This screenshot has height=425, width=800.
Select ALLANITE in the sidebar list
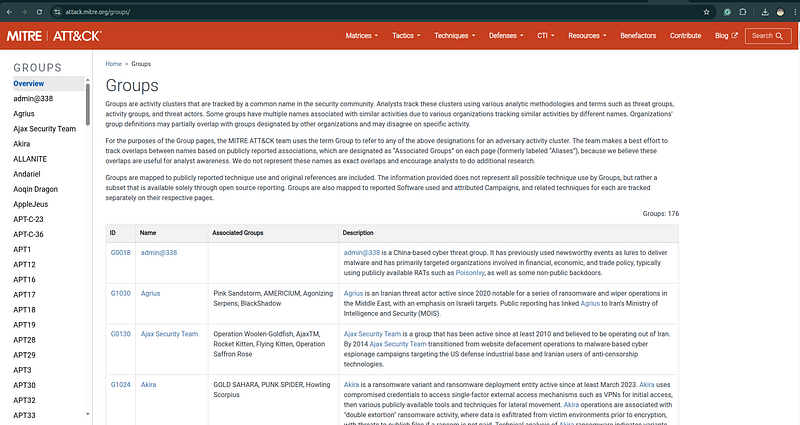point(30,159)
